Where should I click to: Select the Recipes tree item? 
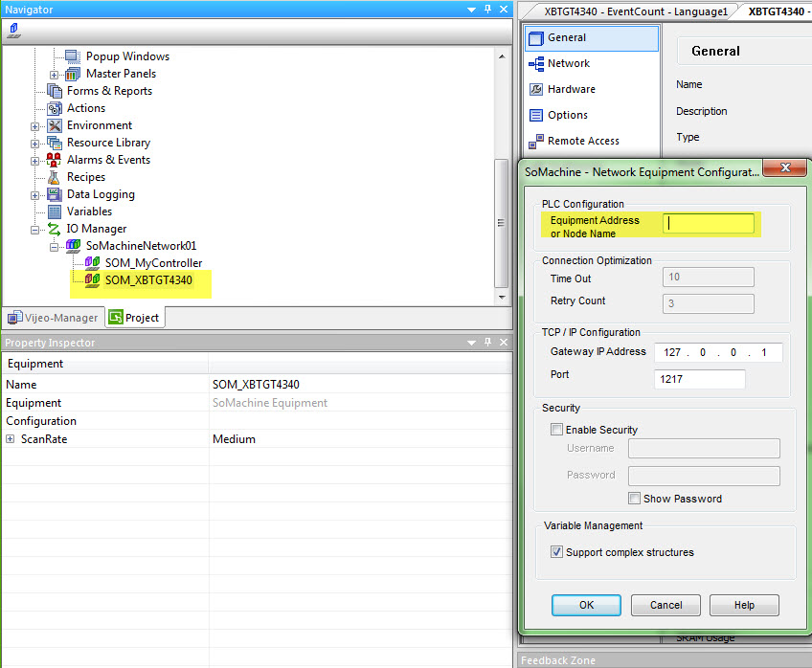click(x=86, y=177)
